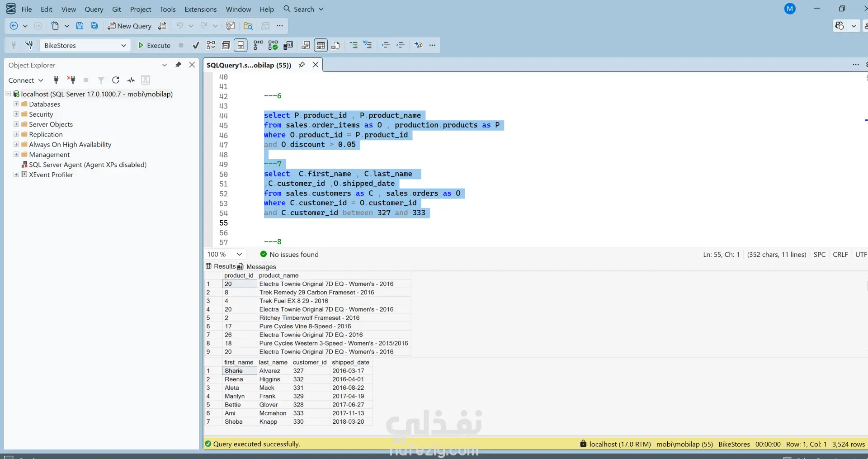868x459 pixels.
Task: Click the Save icon in toolbar
Action: (80, 26)
